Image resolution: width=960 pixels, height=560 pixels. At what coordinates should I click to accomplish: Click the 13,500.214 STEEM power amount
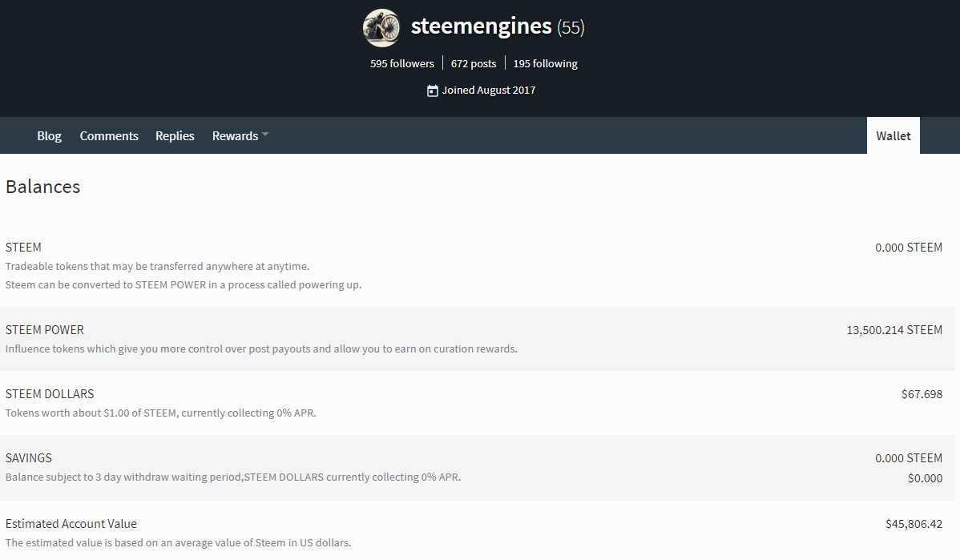(894, 330)
